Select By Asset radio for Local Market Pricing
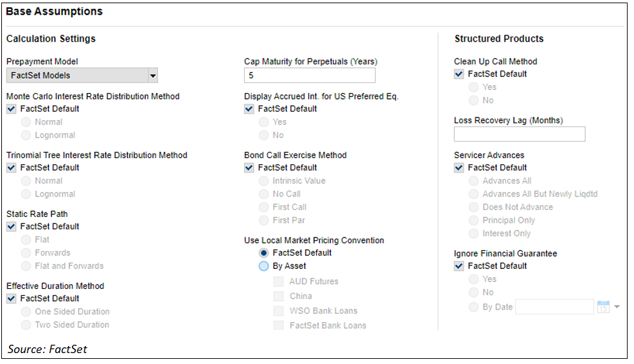Screen dimensions: 634x364 [264, 266]
